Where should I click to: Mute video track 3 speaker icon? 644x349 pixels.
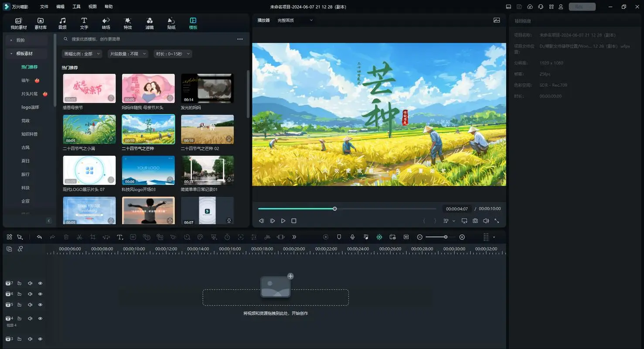30,339
